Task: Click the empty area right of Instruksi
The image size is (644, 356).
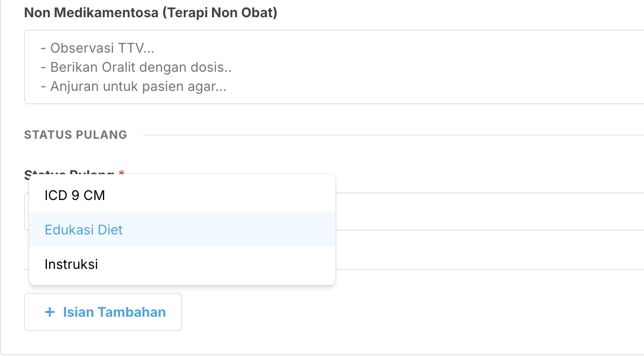Action: (x=215, y=265)
